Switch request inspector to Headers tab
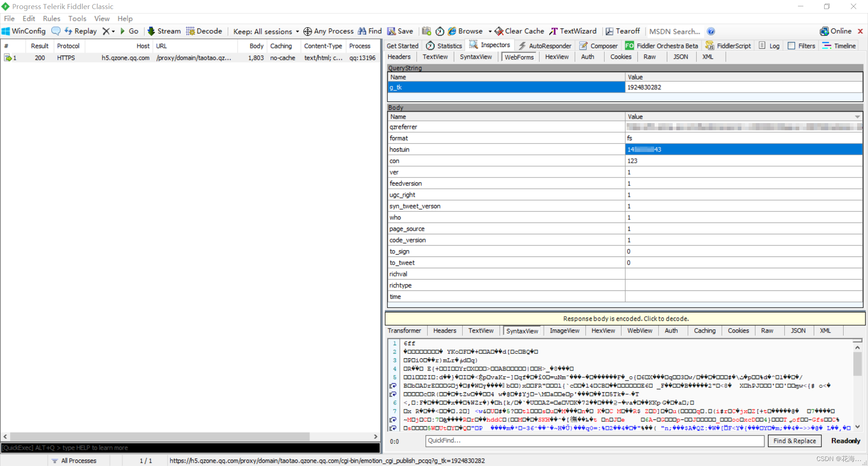The width and height of the screenshot is (868, 466). point(399,57)
